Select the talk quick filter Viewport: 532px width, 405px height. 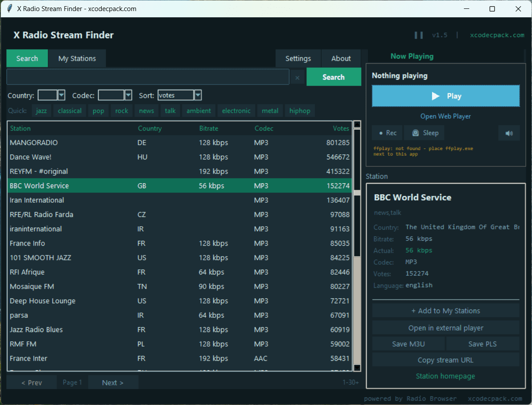coord(170,111)
